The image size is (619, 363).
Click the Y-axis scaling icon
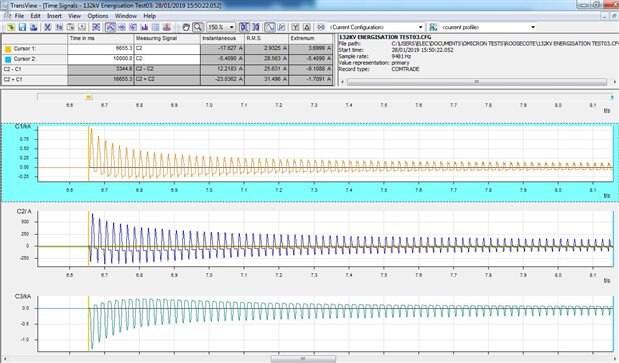[295, 27]
